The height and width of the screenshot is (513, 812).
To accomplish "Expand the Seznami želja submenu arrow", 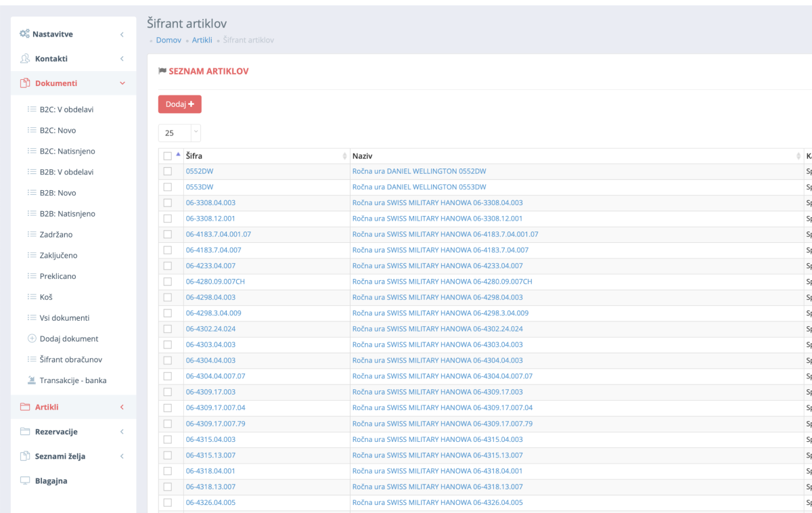I will click(122, 456).
